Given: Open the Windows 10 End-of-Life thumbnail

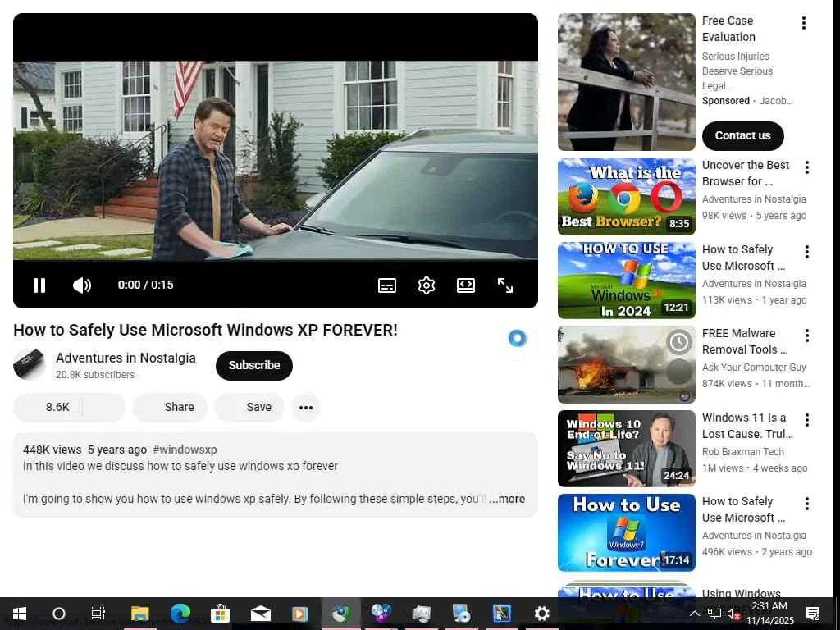Looking at the screenshot, I should point(626,449).
